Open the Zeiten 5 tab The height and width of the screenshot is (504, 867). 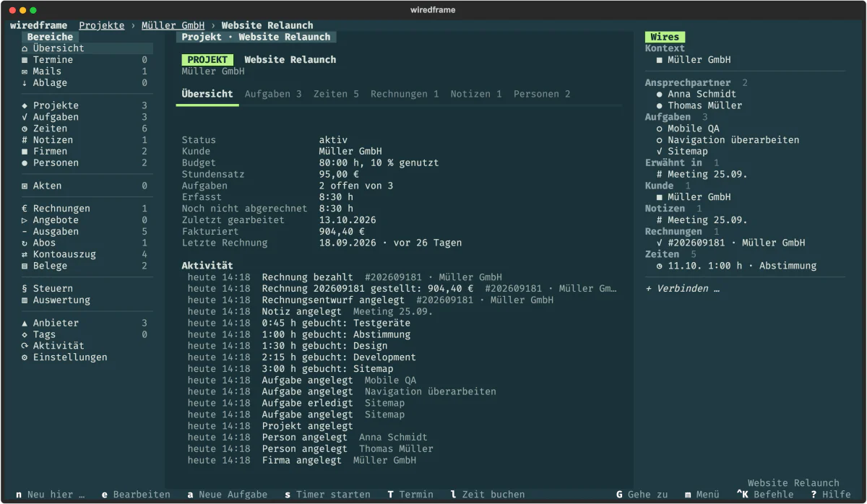(x=336, y=94)
